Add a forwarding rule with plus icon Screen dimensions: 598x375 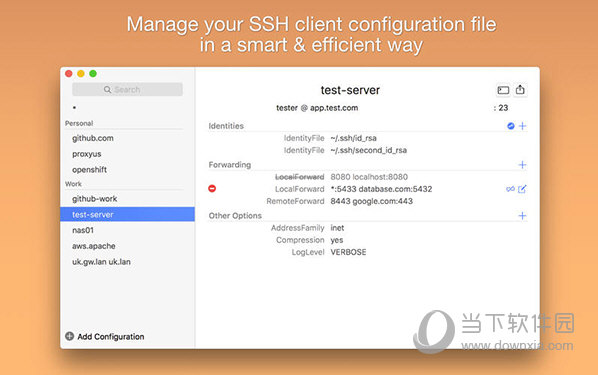(522, 165)
